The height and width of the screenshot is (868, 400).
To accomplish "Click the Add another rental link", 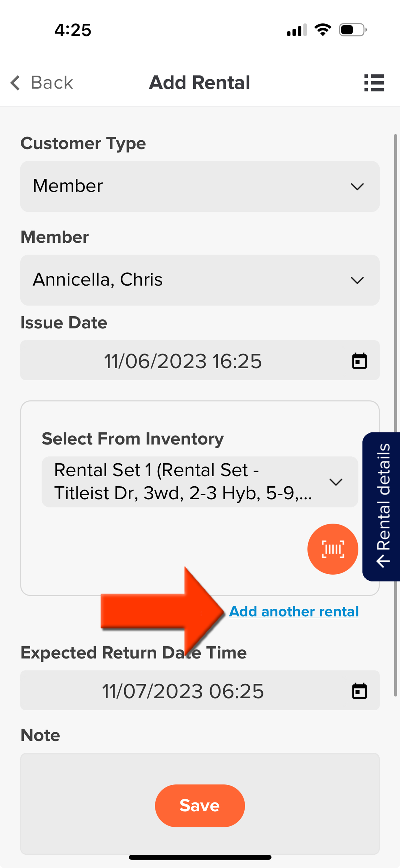I will tap(294, 612).
